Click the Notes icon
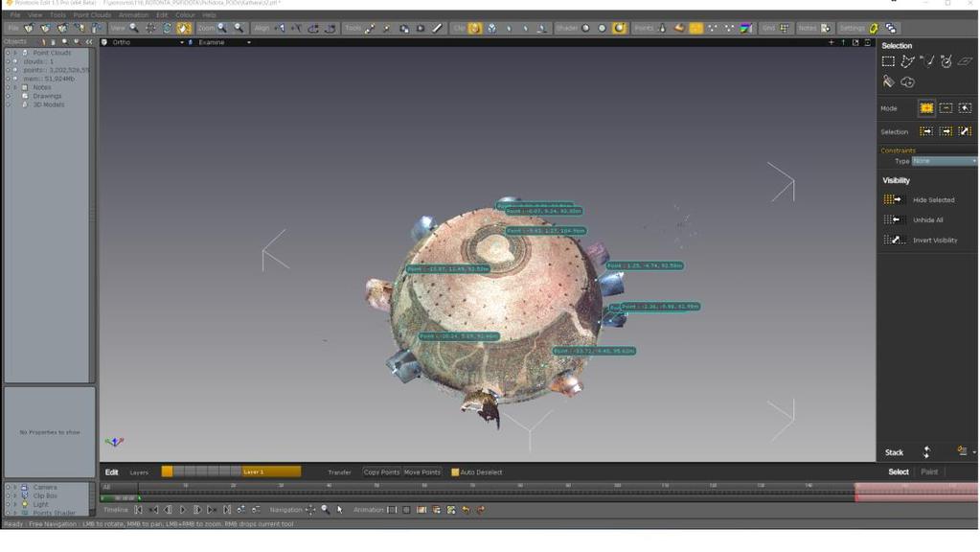The width and height of the screenshot is (980, 552). [825, 28]
